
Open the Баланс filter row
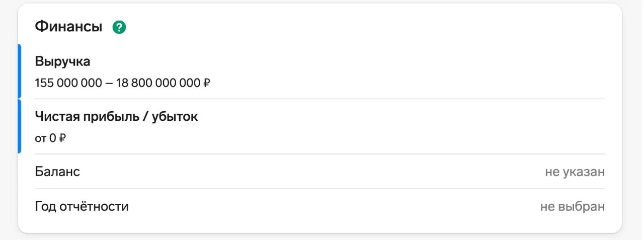pos(57,172)
